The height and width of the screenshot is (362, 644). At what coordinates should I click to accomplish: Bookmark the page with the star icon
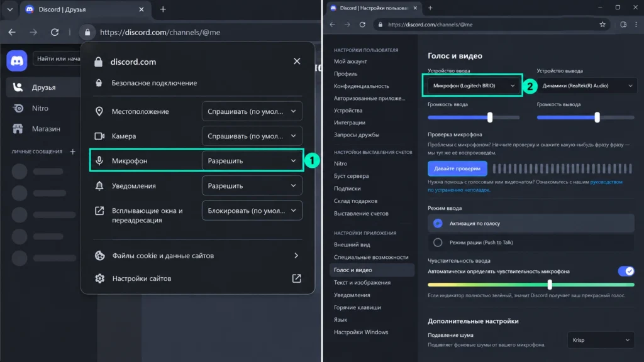602,25
